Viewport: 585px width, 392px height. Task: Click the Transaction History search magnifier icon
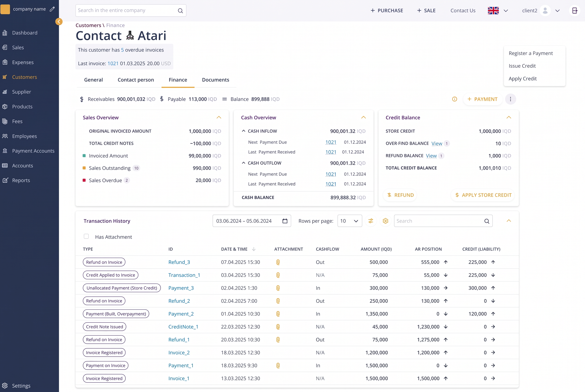click(487, 221)
